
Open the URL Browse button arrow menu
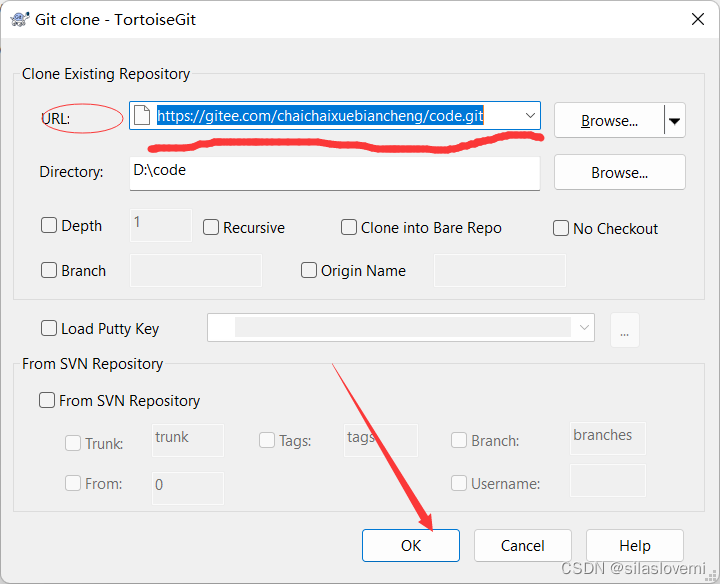(675, 121)
